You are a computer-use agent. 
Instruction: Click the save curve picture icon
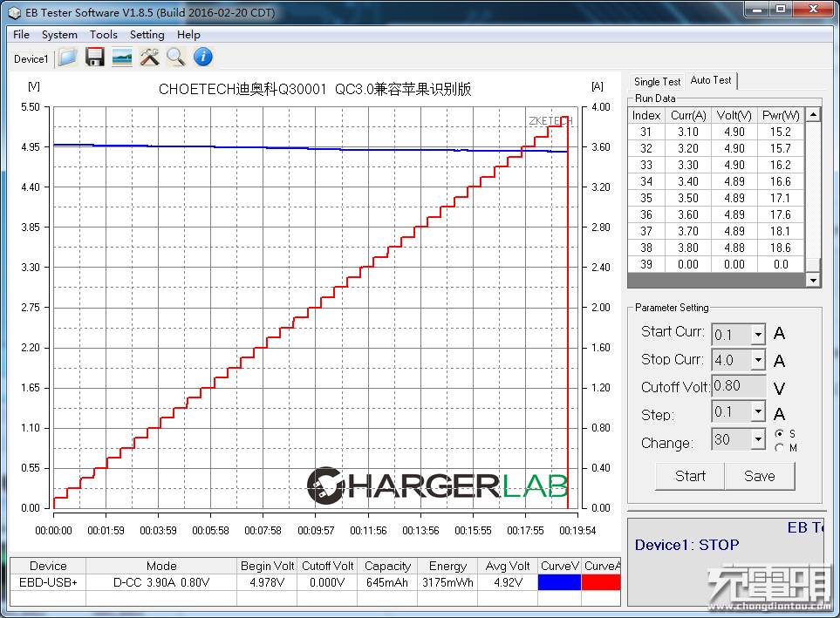[x=122, y=57]
